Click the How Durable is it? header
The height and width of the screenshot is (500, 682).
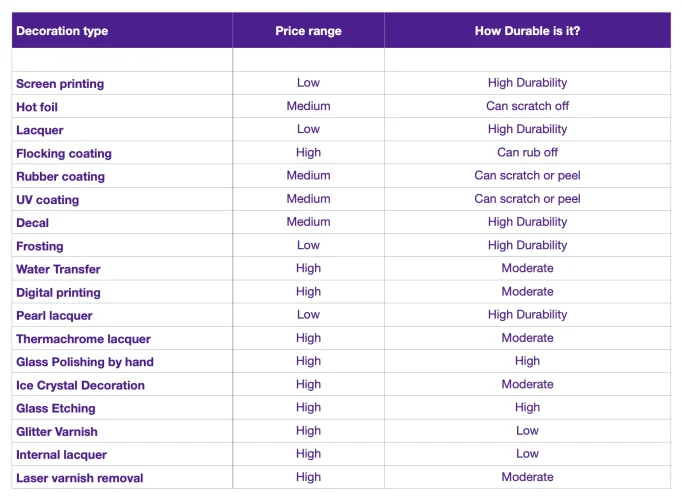[527, 31]
